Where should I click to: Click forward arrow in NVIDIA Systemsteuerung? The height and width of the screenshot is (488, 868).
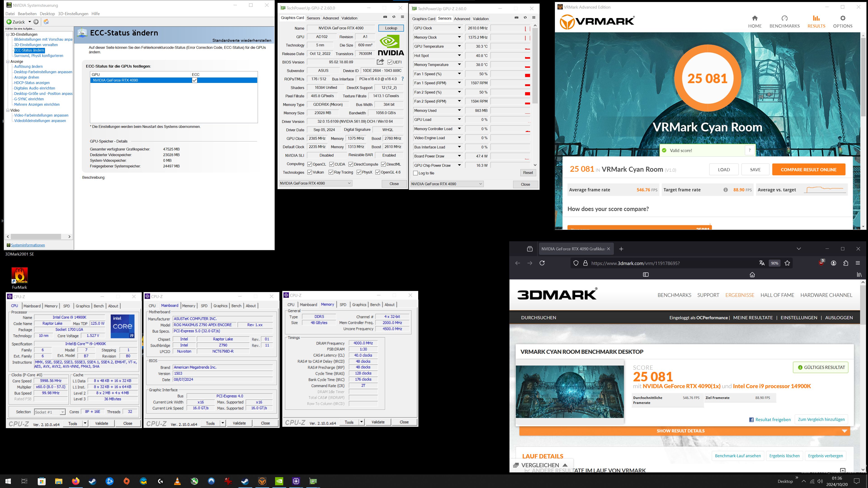(36, 22)
